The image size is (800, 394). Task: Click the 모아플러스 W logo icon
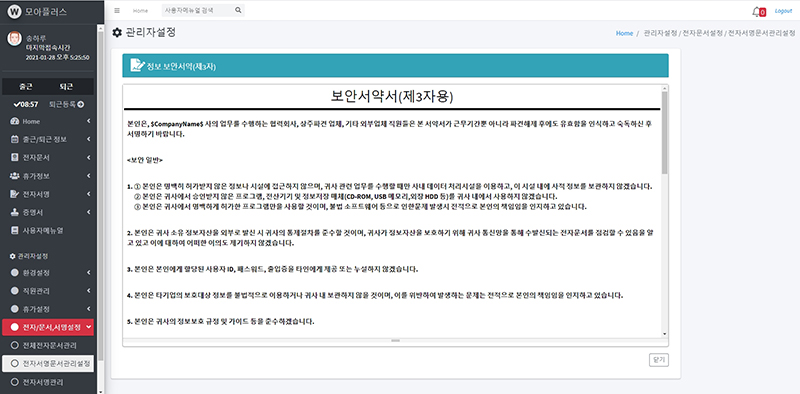[14, 12]
